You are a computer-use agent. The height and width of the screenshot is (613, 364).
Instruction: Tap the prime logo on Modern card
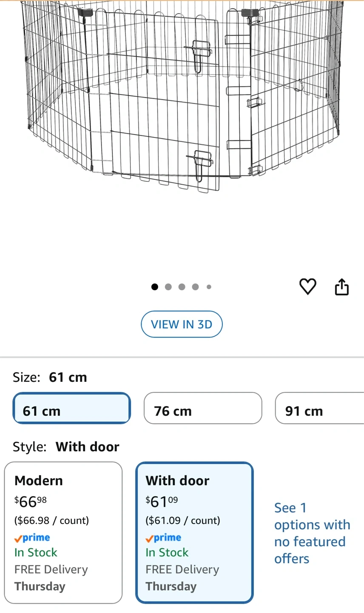[x=32, y=538]
